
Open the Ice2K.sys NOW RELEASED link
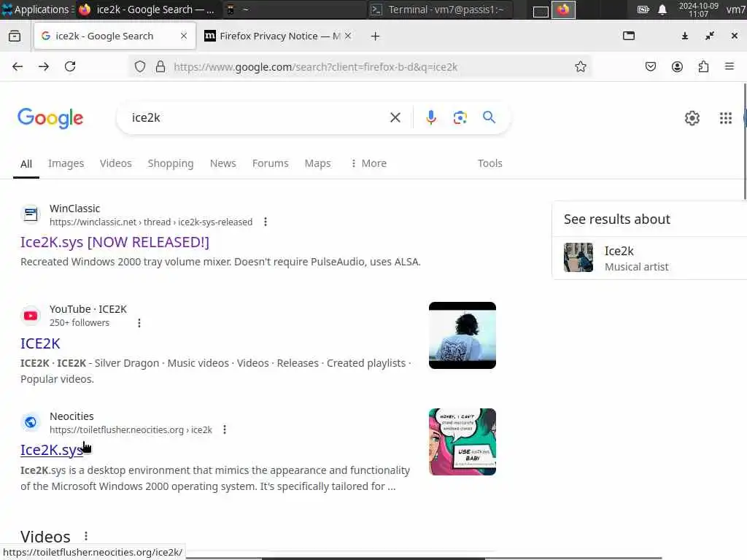pos(115,242)
